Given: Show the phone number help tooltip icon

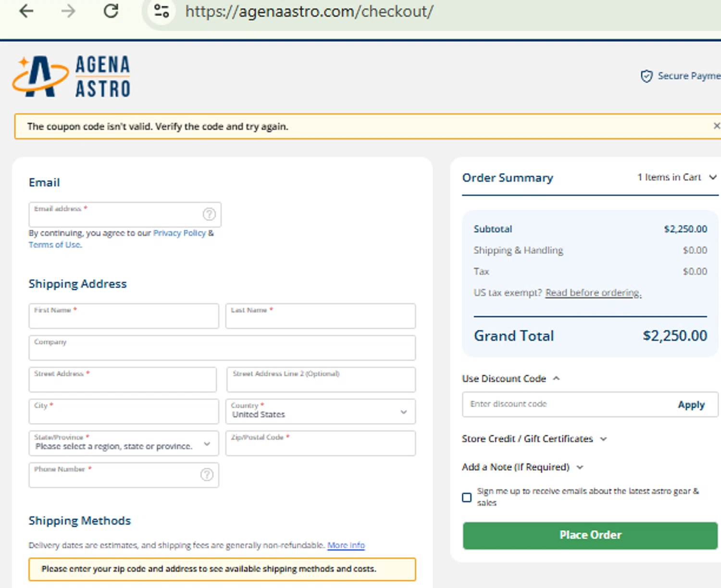Looking at the screenshot, I should click(207, 475).
